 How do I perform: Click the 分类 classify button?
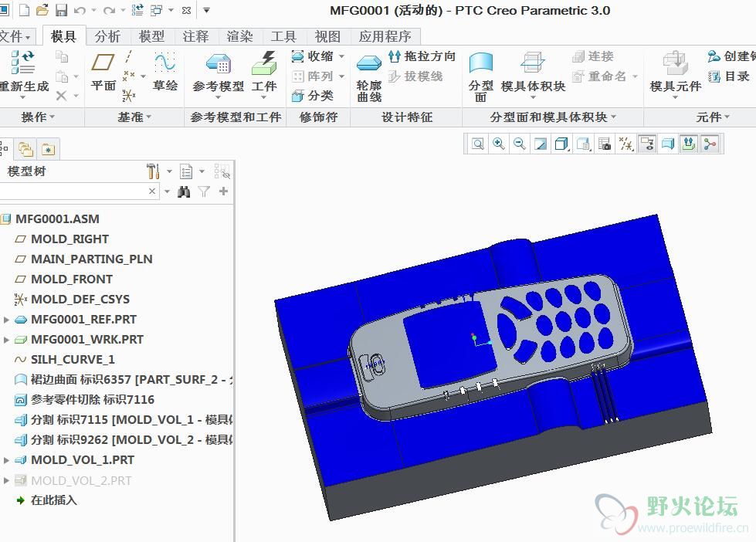click(x=313, y=96)
